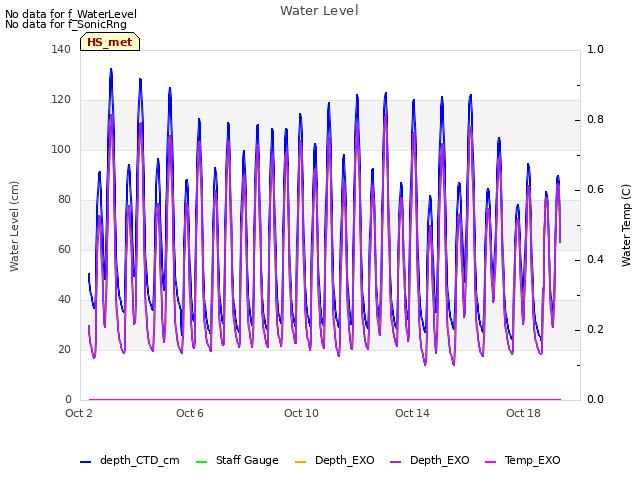Image resolution: width=640 pixels, height=480 pixels.
Task: Click the Oct 2 x-axis tick label
Action: click(x=79, y=413)
